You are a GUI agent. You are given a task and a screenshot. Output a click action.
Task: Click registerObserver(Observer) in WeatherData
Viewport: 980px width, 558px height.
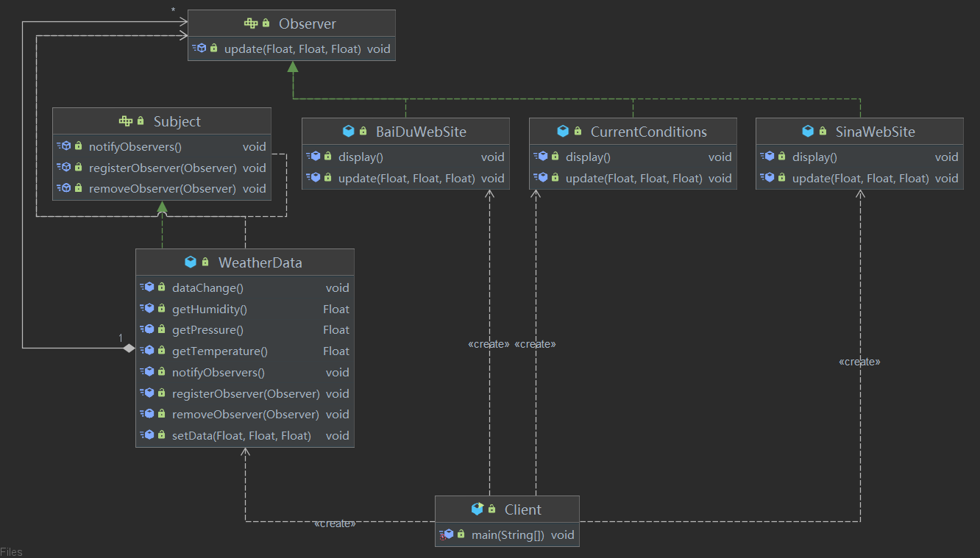(246, 394)
